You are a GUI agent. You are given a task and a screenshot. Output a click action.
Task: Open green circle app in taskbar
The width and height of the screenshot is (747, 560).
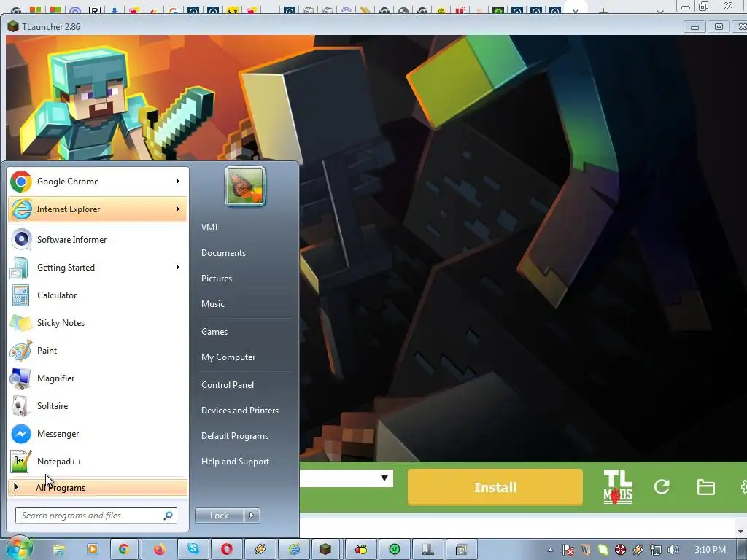pyautogui.click(x=395, y=550)
